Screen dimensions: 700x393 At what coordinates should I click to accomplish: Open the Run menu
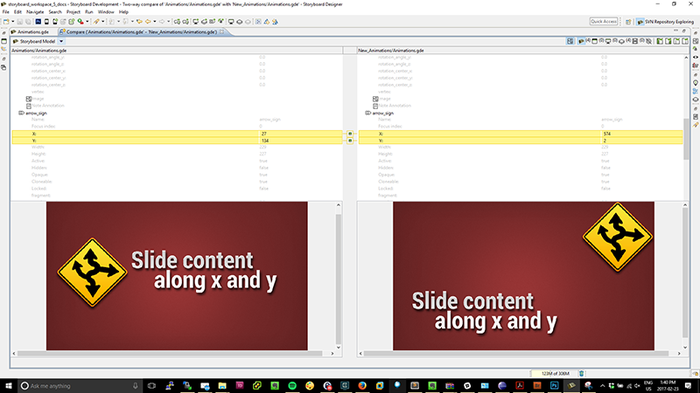tap(89, 12)
